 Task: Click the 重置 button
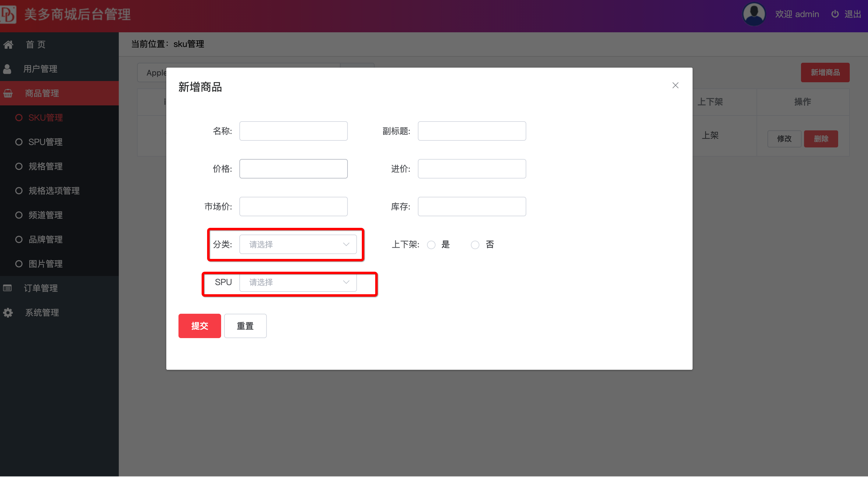pos(245,326)
